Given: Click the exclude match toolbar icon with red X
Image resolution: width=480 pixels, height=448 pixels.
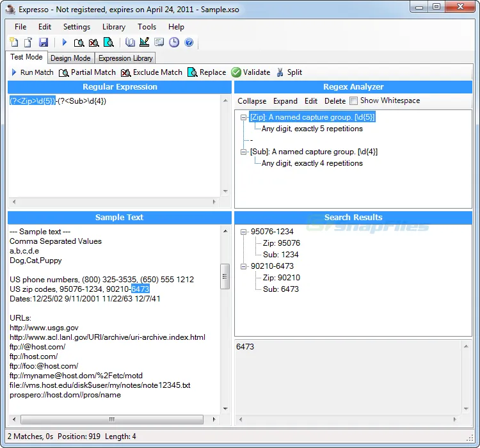Looking at the screenshot, I should [93, 42].
